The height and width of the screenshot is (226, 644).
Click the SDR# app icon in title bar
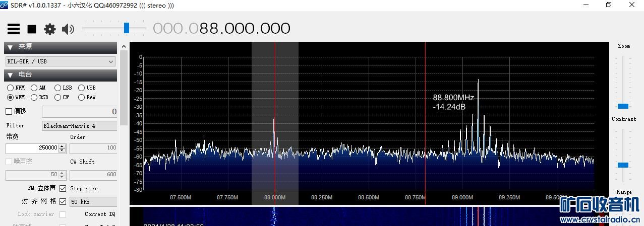pos(5,5)
